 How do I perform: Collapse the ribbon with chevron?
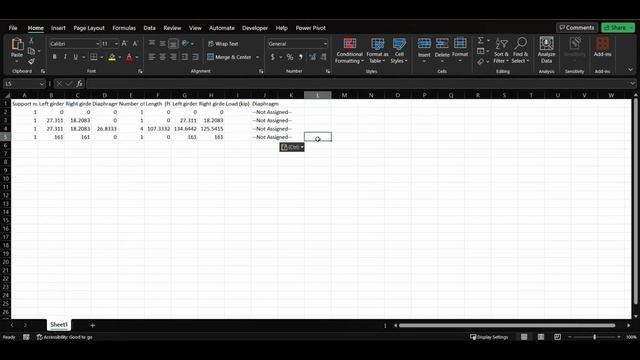pyautogui.click(x=630, y=70)
